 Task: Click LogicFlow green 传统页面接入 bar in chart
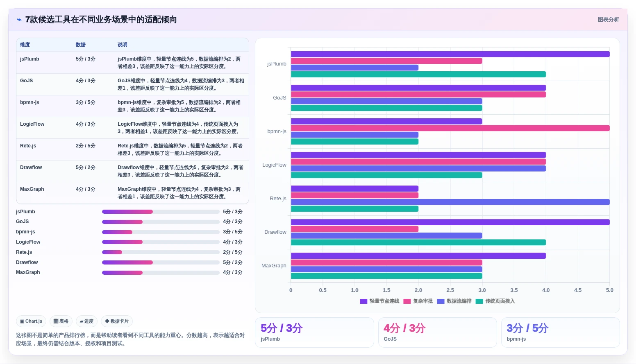(386, 175)
